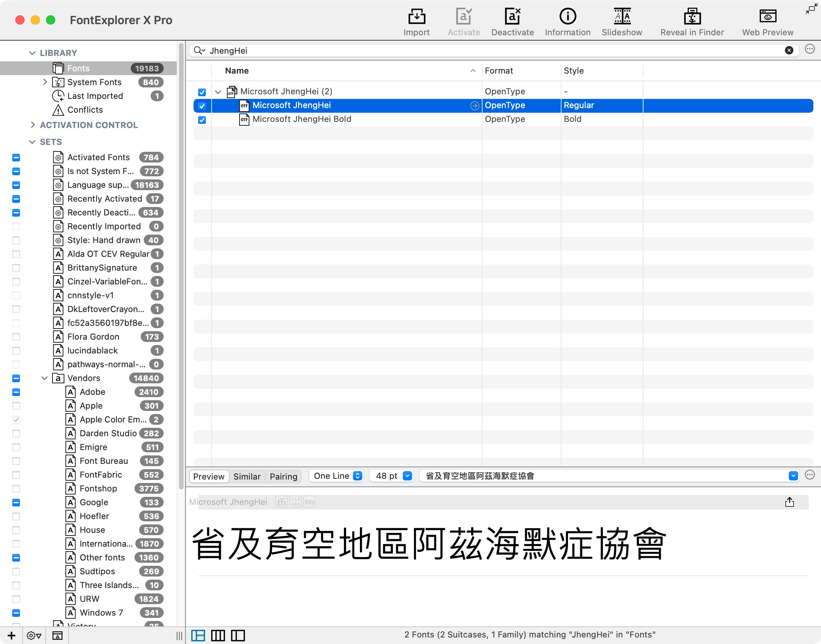821x644 pixels.
Task: Enable the Emigre set checkbox
Action: [x=16, y=447]
